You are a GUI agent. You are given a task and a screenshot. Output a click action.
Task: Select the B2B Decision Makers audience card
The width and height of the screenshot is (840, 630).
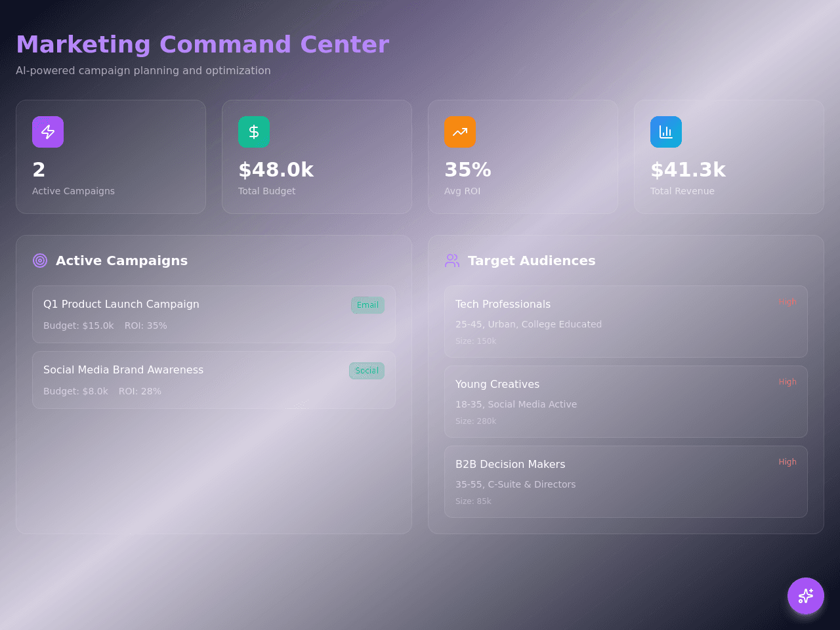[626, 482]
